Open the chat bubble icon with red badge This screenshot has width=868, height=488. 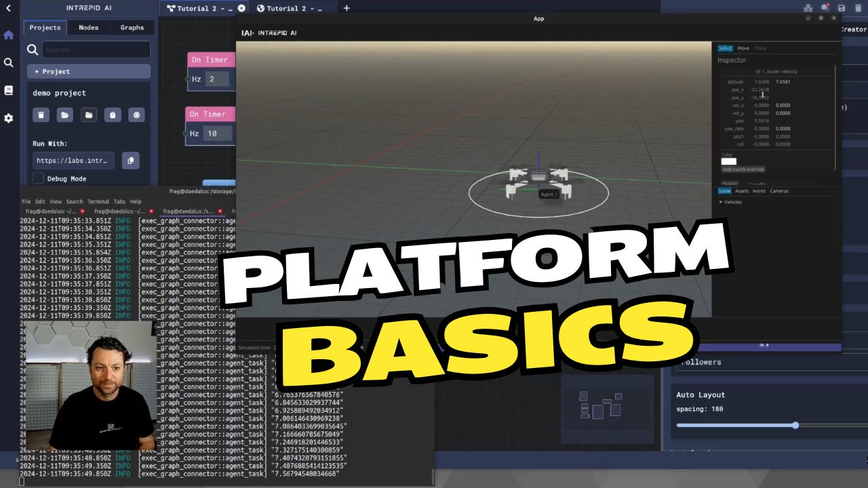coord(825,8)
